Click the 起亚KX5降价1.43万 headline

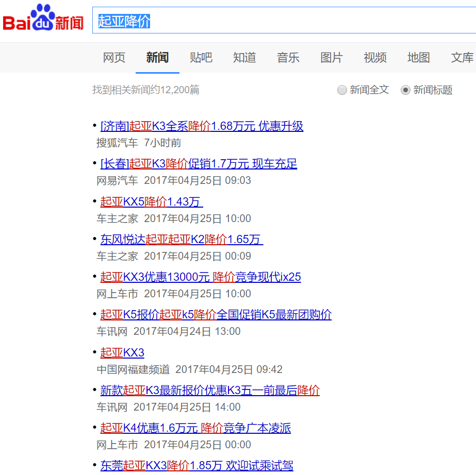pyautogui.click(x=151, y=202)
